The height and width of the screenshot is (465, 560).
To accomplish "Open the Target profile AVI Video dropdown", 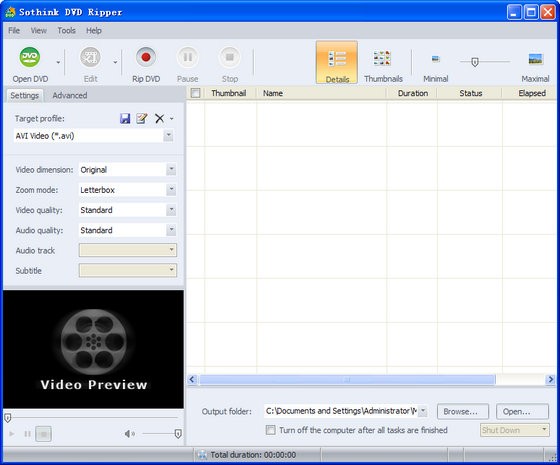I will tap(168, 136).
